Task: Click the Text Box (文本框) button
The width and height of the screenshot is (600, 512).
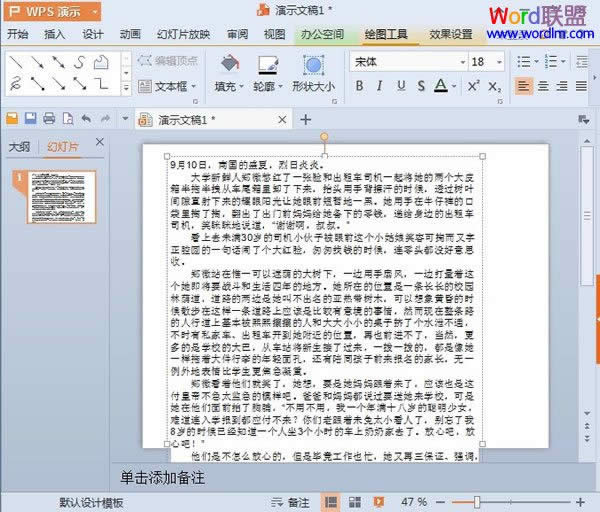Action: tap(163, 86)
